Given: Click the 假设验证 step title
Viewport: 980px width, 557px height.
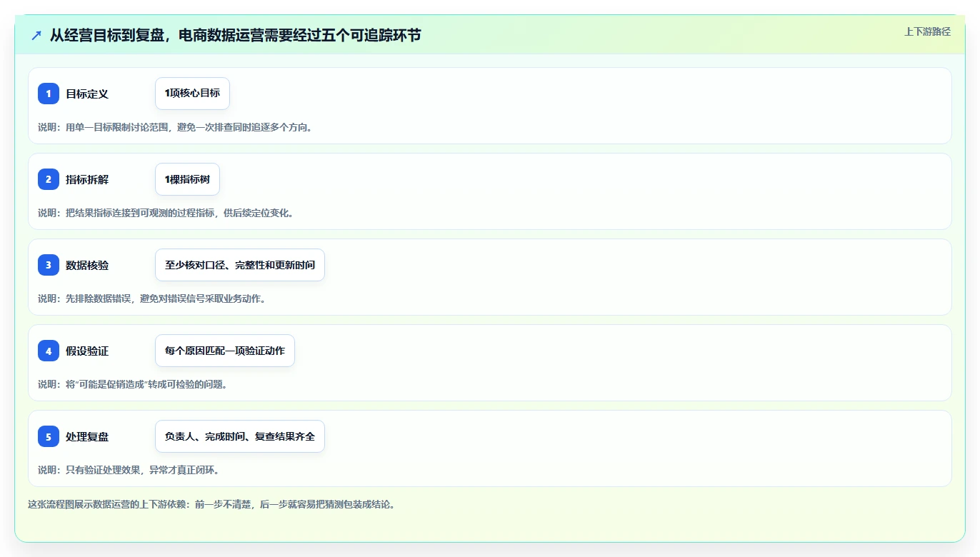Looking at the screenshot, I should pos(87,351).
